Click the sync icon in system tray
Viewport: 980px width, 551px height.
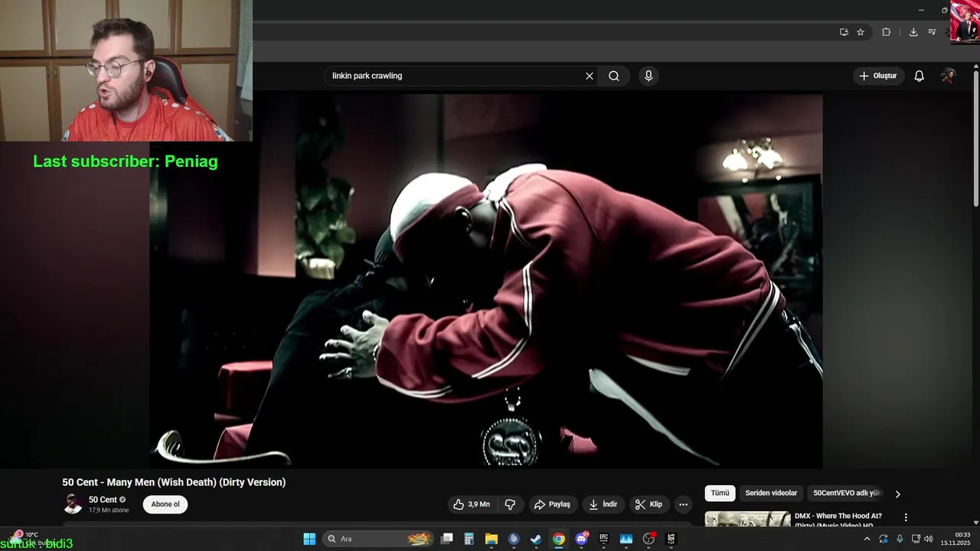(884, 539)
